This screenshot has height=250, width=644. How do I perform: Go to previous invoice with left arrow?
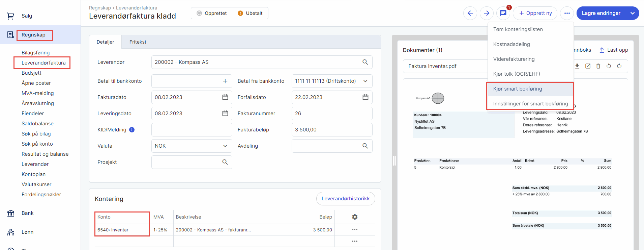(470, 13)
